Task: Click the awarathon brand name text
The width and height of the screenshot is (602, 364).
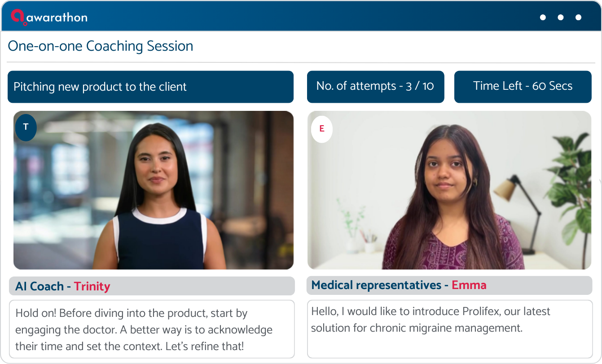Action: click(57, 18)
